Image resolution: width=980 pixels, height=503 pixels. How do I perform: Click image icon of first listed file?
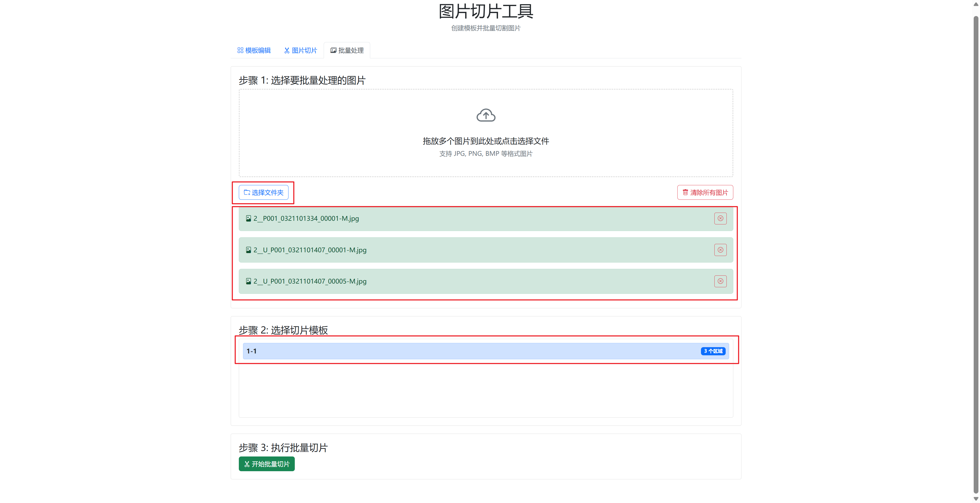(249, 218)
